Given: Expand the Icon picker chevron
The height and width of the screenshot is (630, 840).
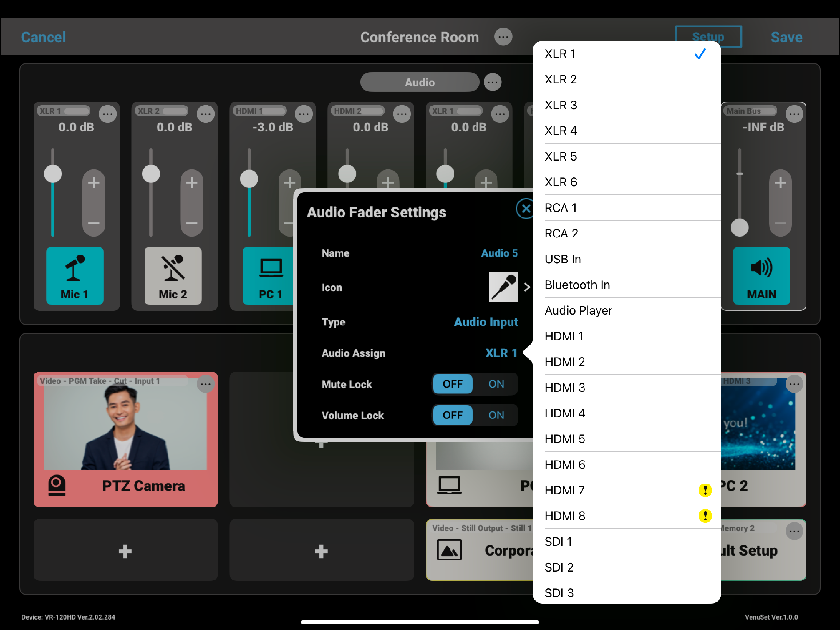Looking at the screenshot, I should 527,287.
